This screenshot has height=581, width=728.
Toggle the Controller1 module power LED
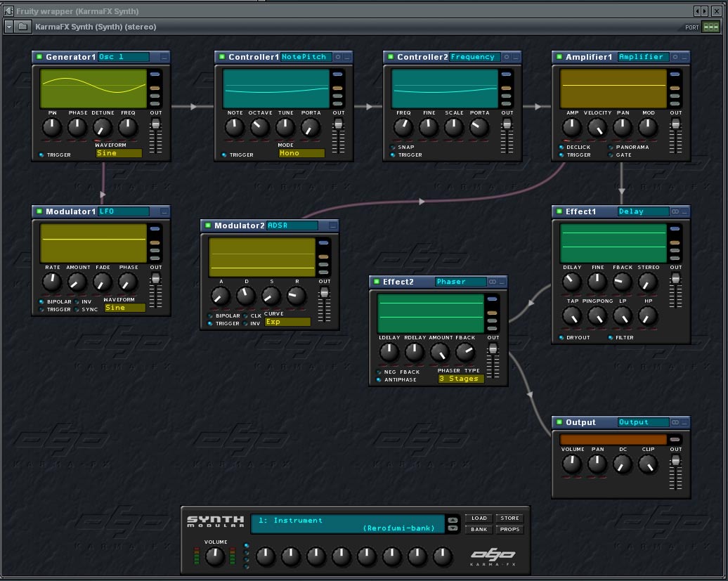[x=222, y=57]
